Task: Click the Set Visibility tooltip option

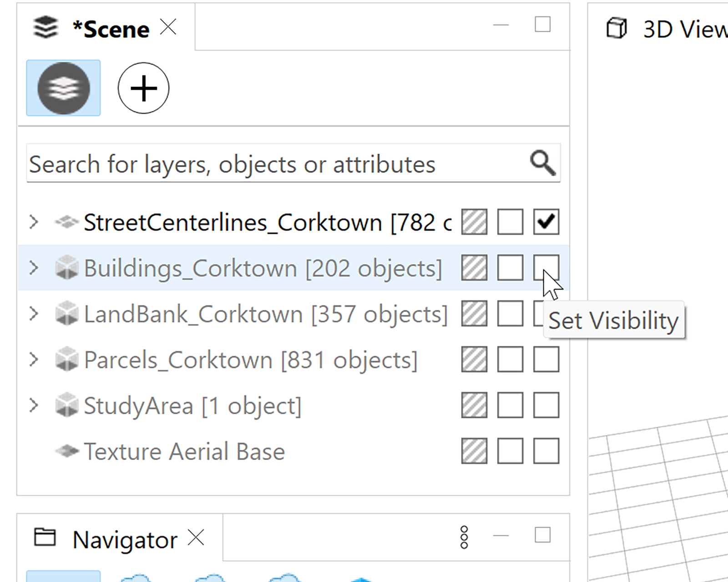Action: pos(614,320)
